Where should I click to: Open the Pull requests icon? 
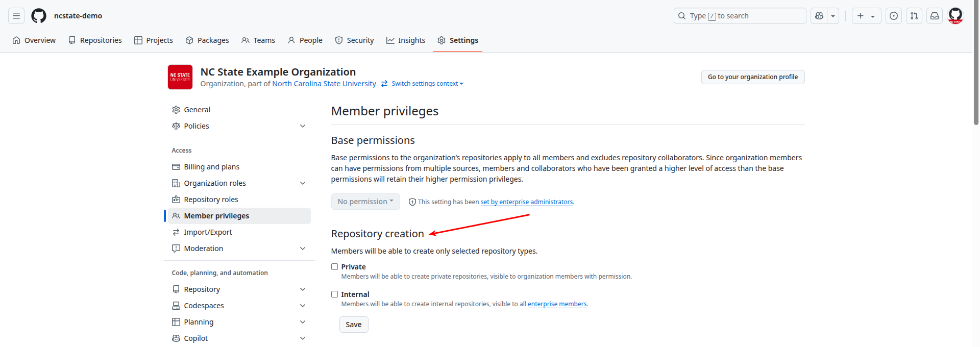click(914, 16)
